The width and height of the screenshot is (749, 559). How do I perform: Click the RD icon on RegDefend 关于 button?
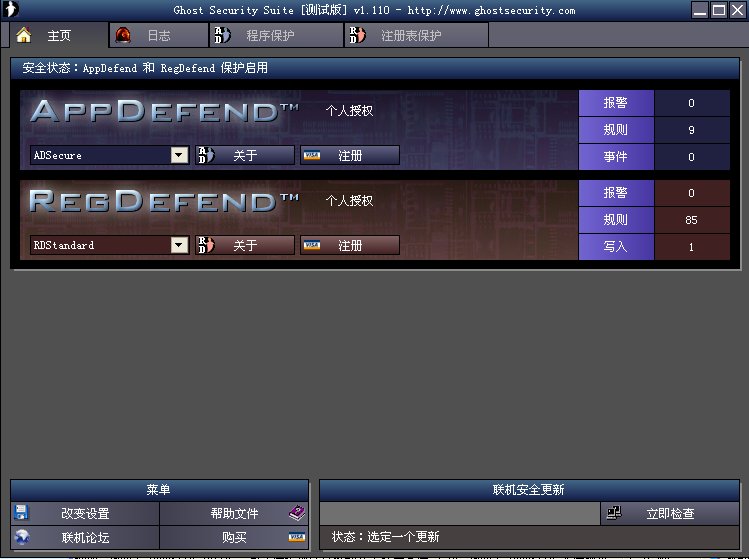(x=206, y=245)
